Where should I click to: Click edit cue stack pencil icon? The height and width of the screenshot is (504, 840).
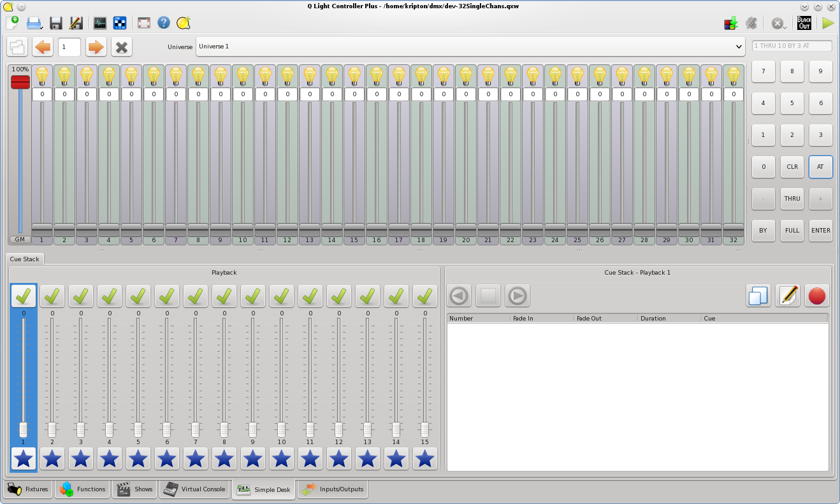coord(788,296)
